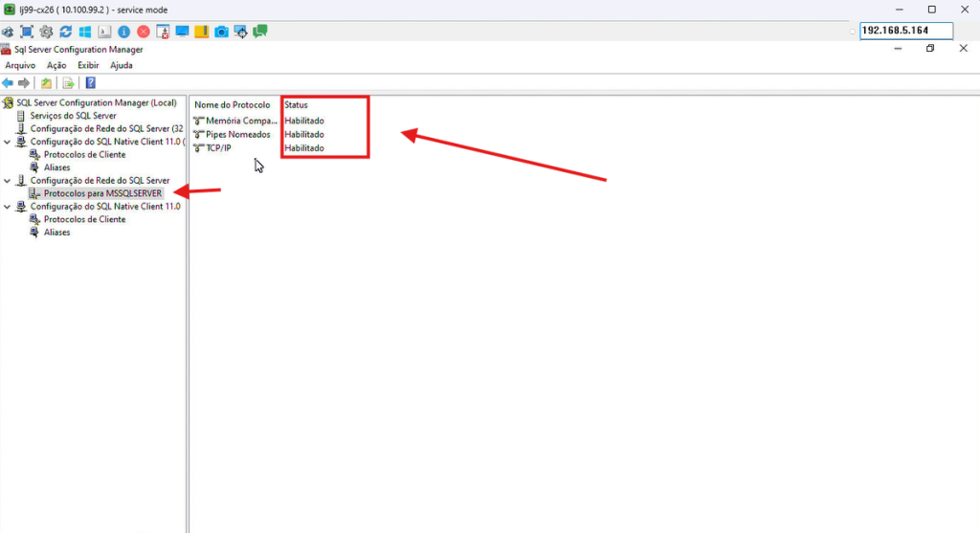Open the Exibir menu
The height and width of the screenshot is (533, 980).
(88, 65)
